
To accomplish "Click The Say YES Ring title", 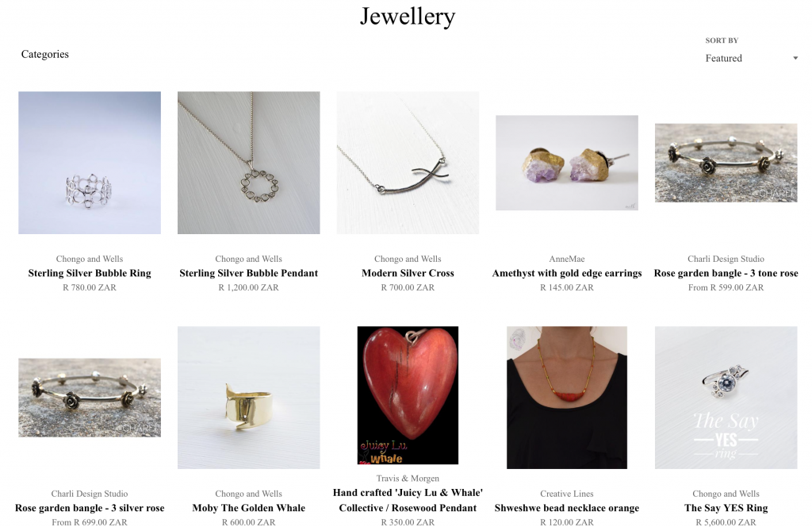I will pos(726,508).
